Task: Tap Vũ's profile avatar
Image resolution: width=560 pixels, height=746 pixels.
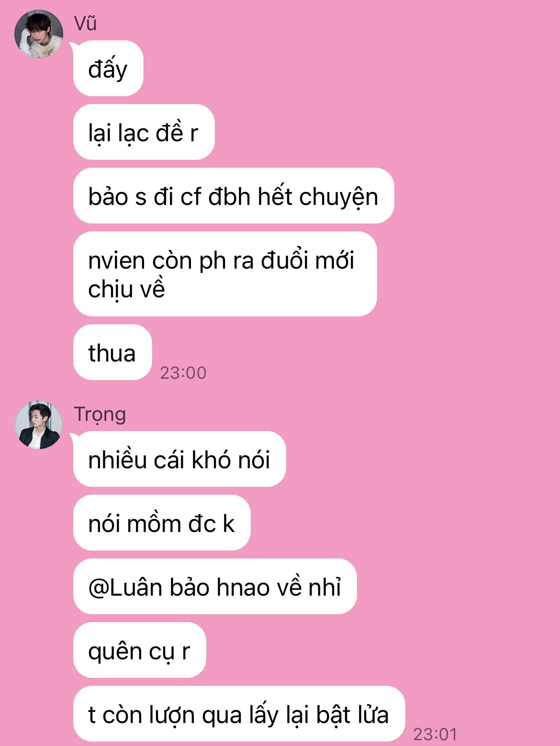Action: [39, 34]
